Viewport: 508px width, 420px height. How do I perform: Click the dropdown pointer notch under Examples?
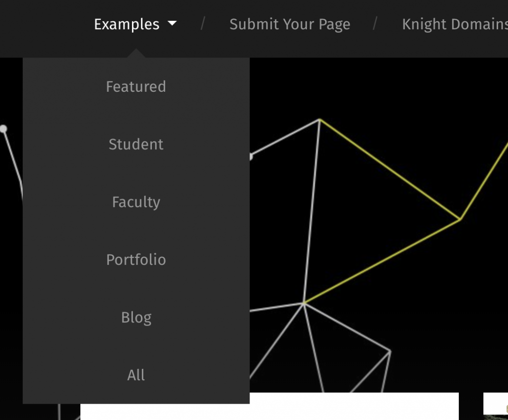point(136,54)
